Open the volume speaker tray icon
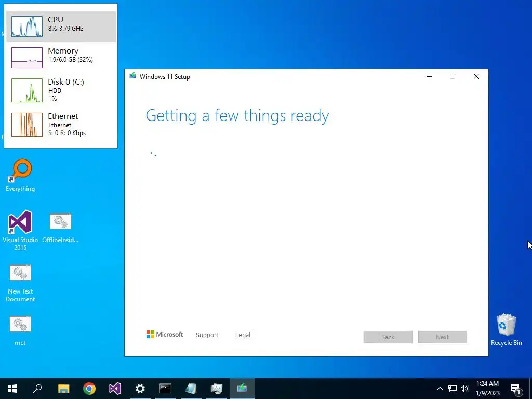Viewport: 532px width, 399px height. (x=464, y=389)
